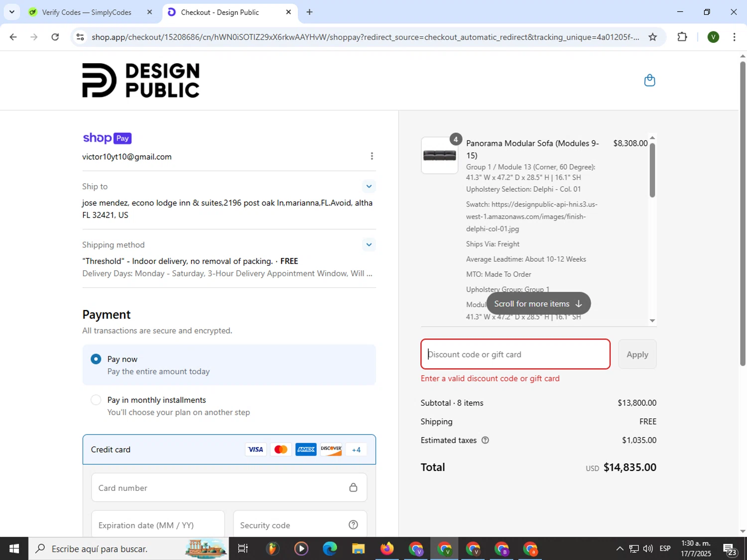Open the browser extensions puzzle icon
Viewport: 747px width, 560px height.
682,37
